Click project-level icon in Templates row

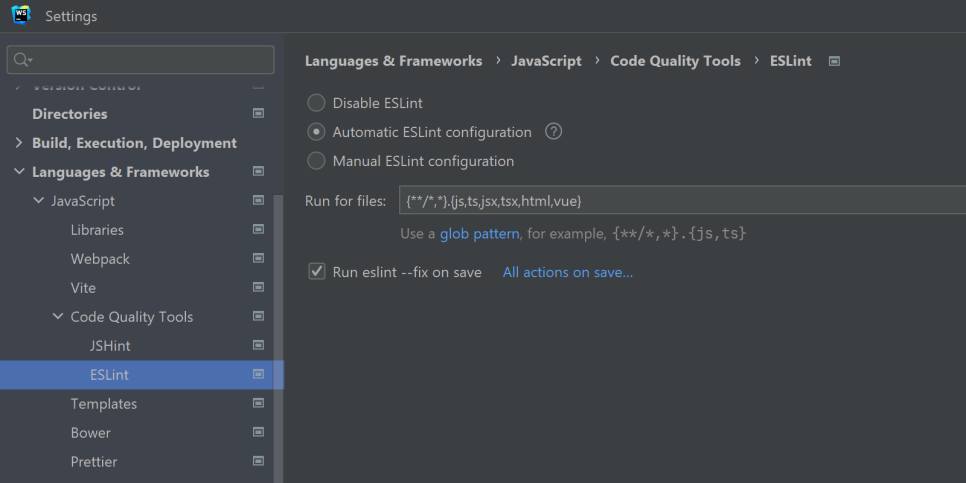coord(259,403)
